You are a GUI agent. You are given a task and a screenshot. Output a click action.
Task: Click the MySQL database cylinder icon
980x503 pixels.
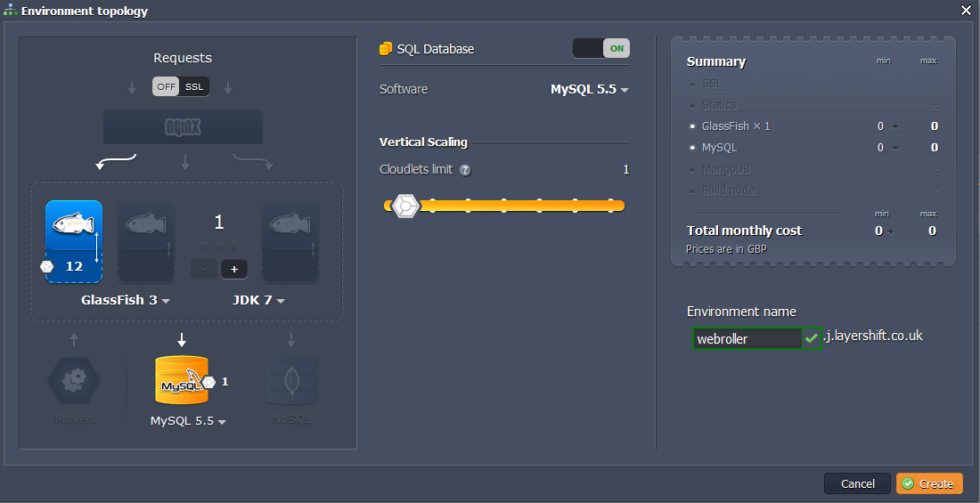point(182,380)
